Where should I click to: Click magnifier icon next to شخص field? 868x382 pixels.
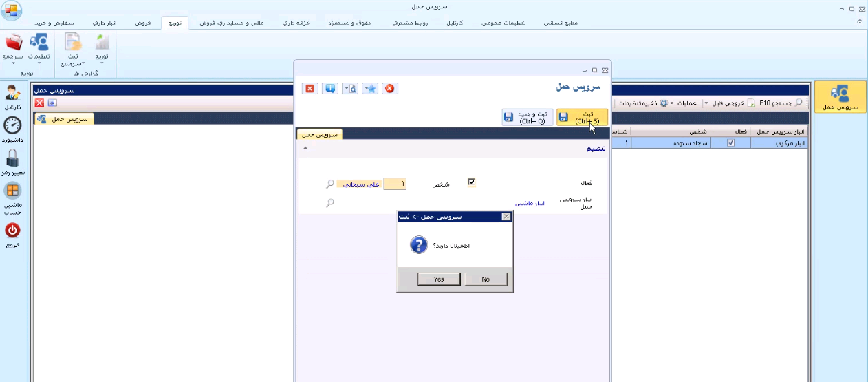tap(330, 184)
